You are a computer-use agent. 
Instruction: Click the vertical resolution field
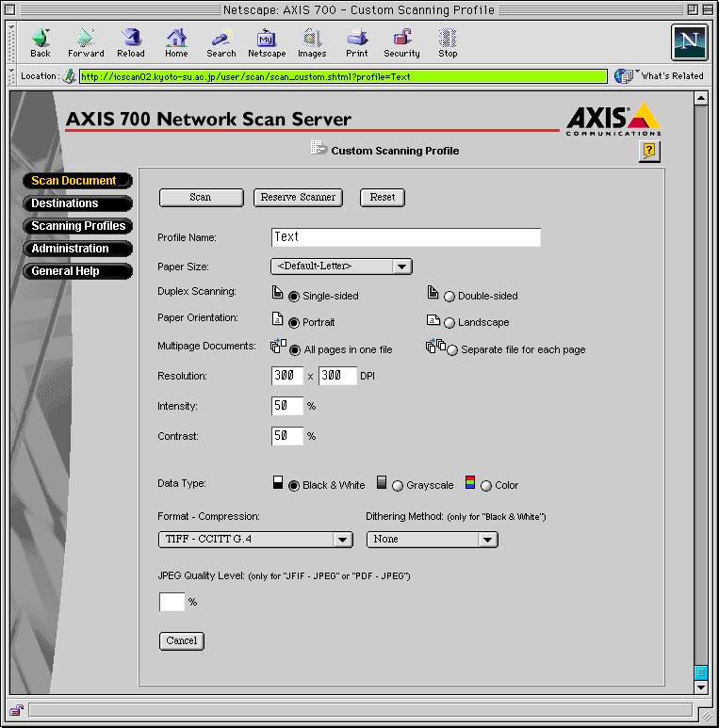tap(337, 376)
